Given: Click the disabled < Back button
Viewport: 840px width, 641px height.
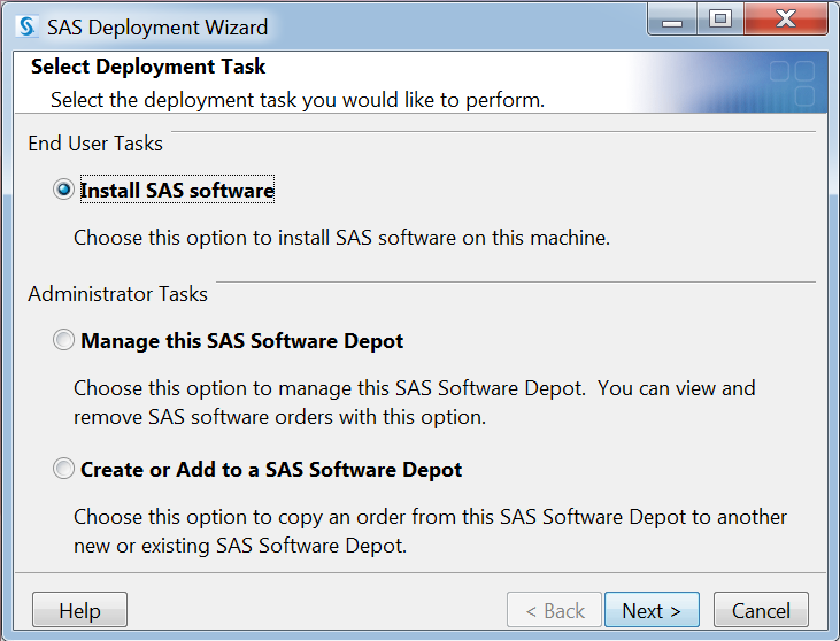Looking at the screenshot, I should (554, 610).
